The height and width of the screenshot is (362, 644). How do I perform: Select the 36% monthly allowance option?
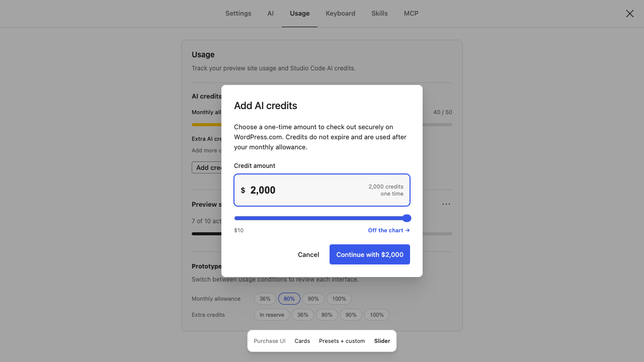pos(265,299)
